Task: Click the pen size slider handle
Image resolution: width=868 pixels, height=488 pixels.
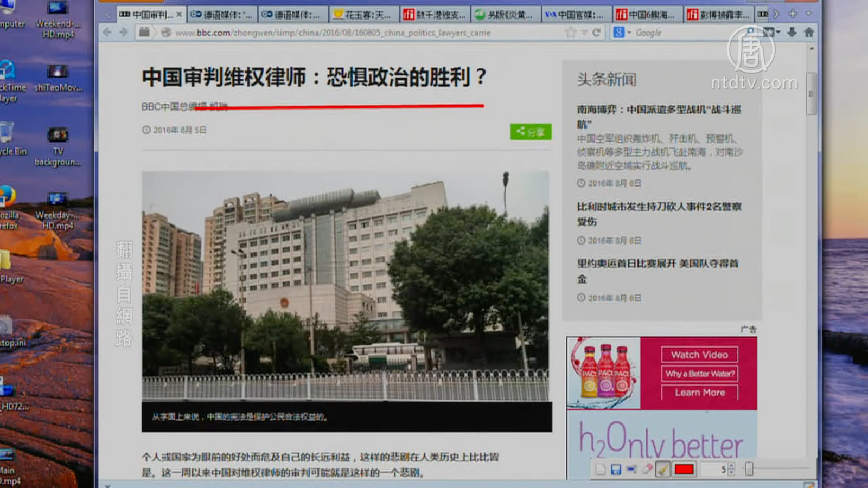Action: pyautogui.click(x=749, y=469)
